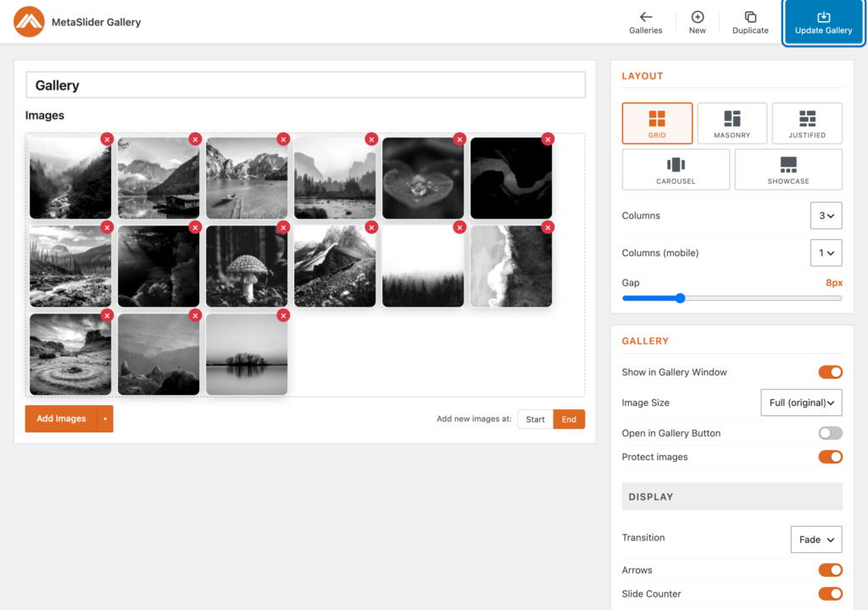868x610 pixels.
Task: Open the Add Images dropdown arrow
Action: (x=105, y=419)
